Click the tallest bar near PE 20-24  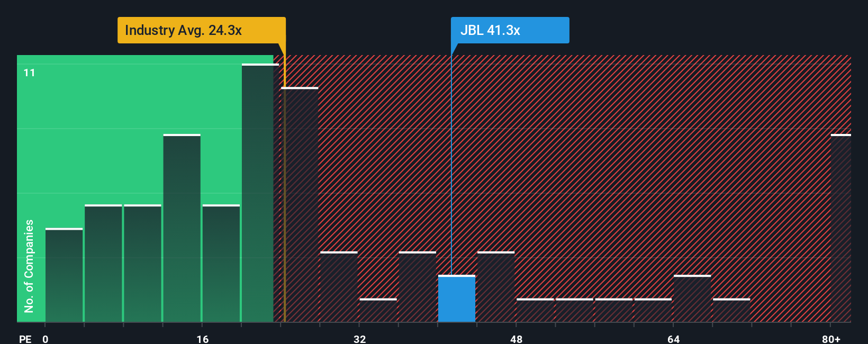(x=260, y=193)
